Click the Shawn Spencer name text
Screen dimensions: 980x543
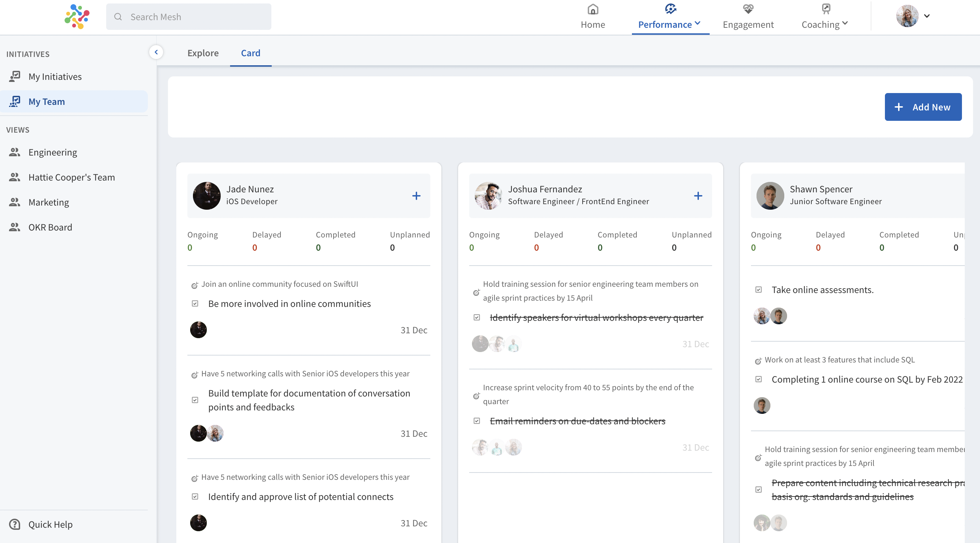pyautogui.click(x=821, y=189)
